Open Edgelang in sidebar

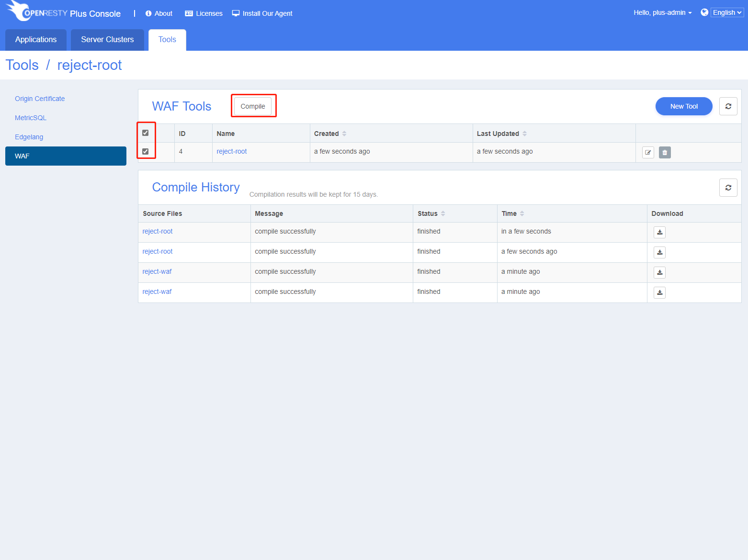point(29,137)
